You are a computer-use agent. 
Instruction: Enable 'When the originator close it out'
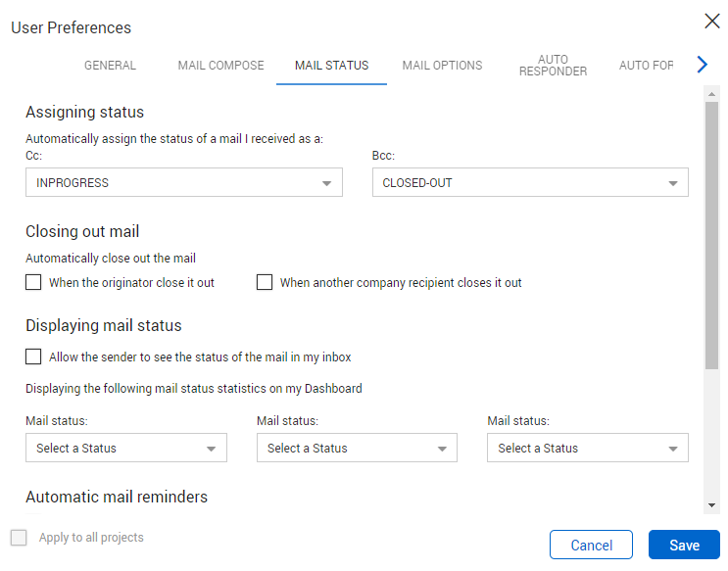(34, 282)
